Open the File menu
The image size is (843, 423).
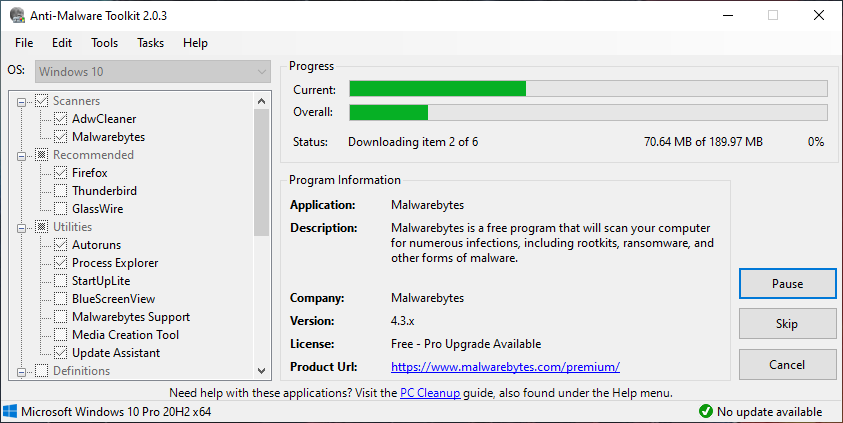(24, 43)
